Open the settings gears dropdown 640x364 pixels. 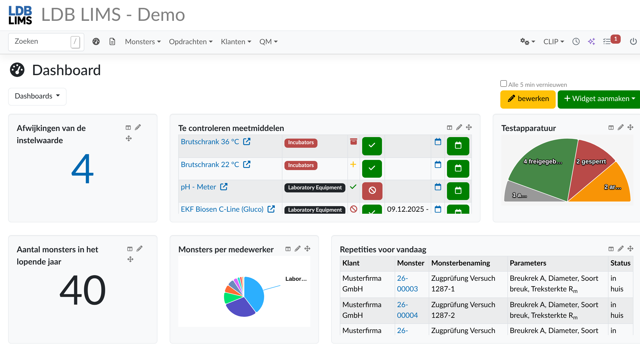pyautogui.click(x=527, y=42)
